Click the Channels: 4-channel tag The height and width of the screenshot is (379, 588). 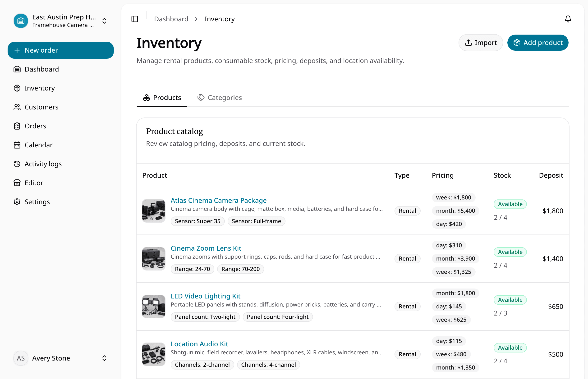(268, 365)
